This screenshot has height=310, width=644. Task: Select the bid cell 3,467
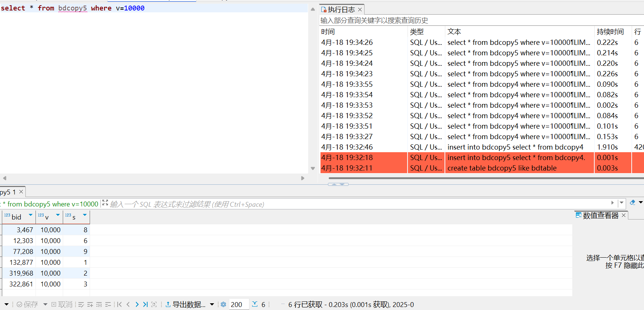tap(19, 230)
